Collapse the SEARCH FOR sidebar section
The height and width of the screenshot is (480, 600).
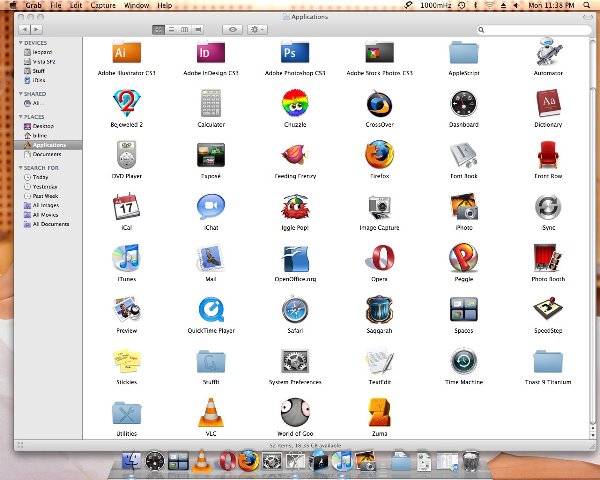pyautogui.click(x=21, y=168)
